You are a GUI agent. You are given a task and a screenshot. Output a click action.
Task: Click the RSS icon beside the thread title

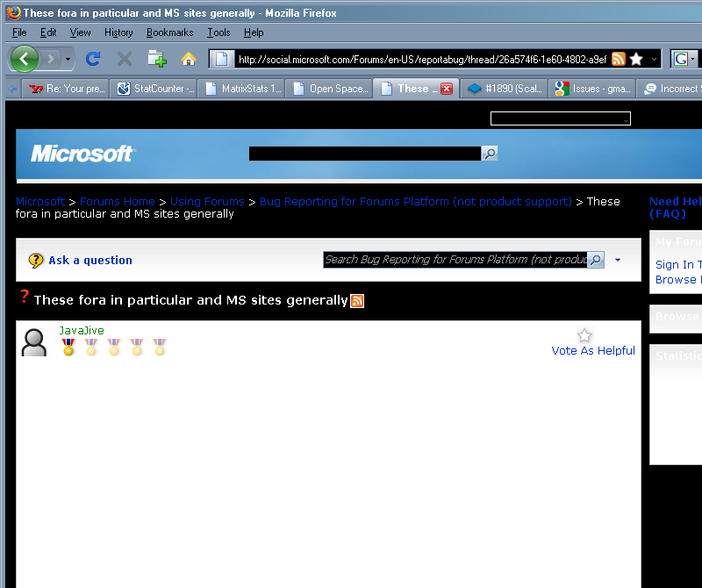357,301
